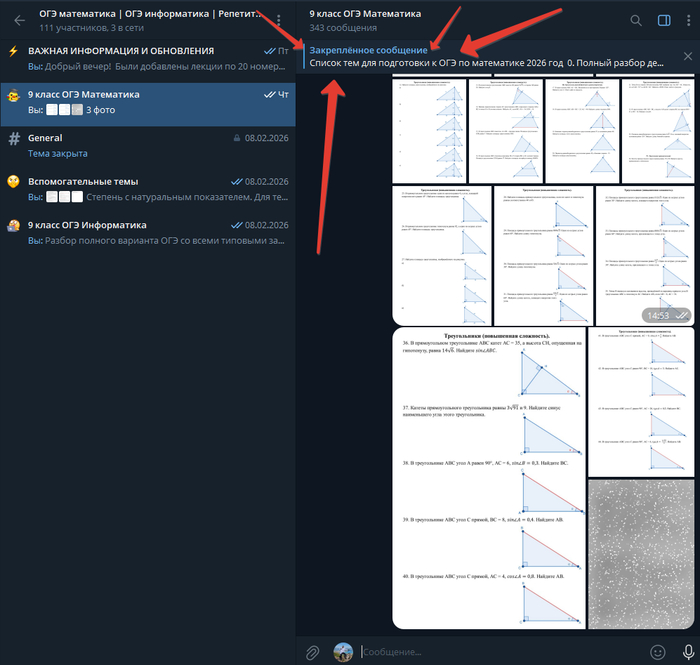Switch to 9 класс ОГЭ Информатика topic
The width and height of the screenshot is (700, 665).
pos(148,233)
